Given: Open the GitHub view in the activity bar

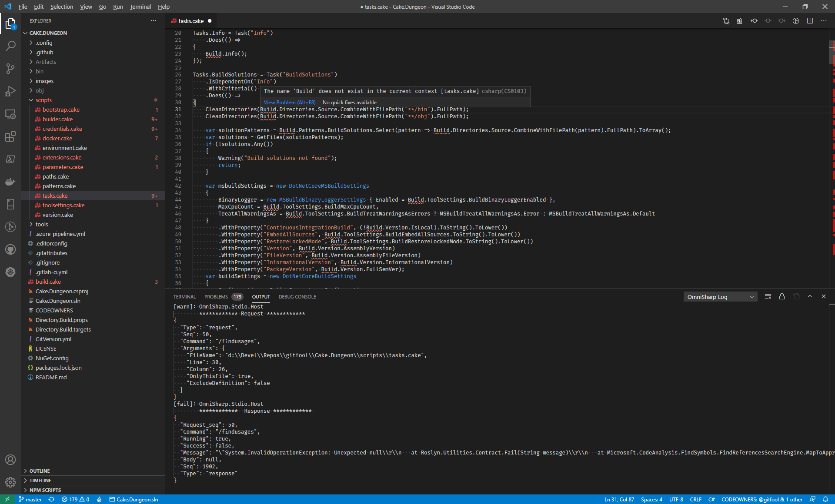Looking at the screenshot, I should point(10,249).
